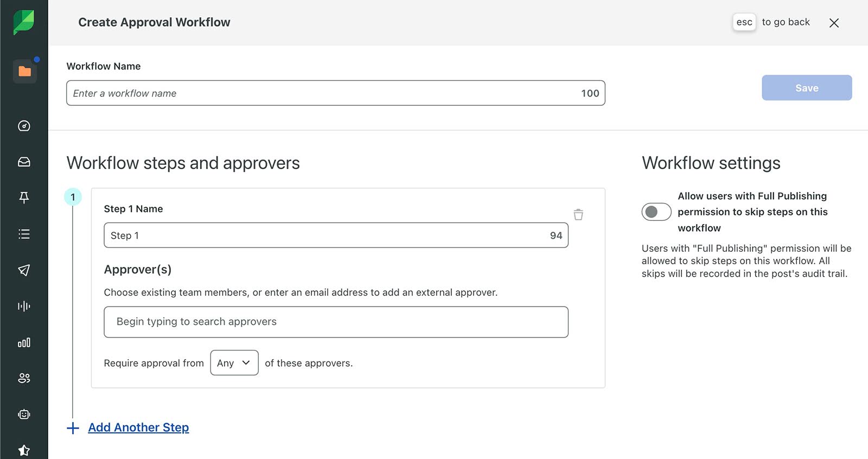The height and width of the screenshot is (459, 868).
Task: Click the 'Workflow steps and approvers' heading
Action: [x=183, y=163]
